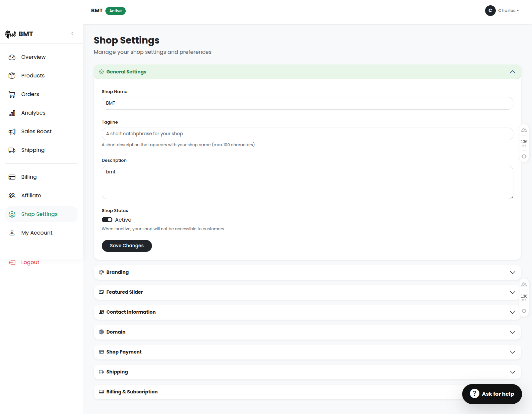The width and height of the screenshot is (532, 414).
Task: Click the Billing sidebar link
Action: [x=41, y=177]
